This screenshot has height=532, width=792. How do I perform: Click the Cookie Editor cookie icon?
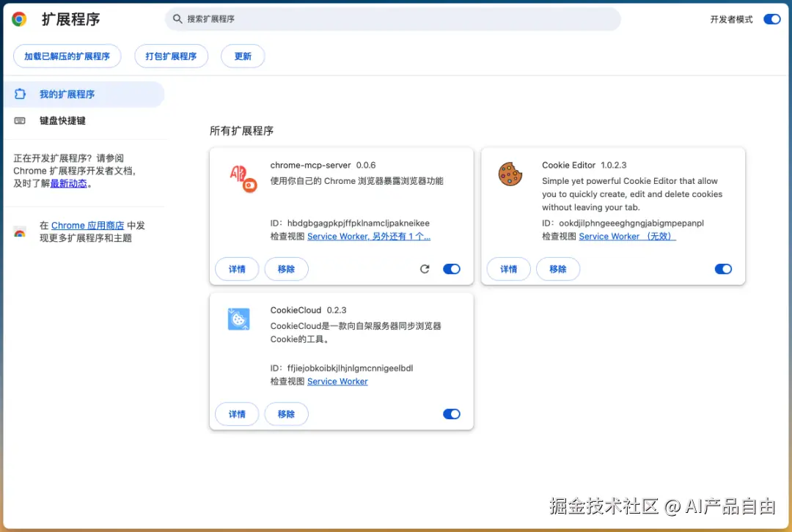coord(510,174)
